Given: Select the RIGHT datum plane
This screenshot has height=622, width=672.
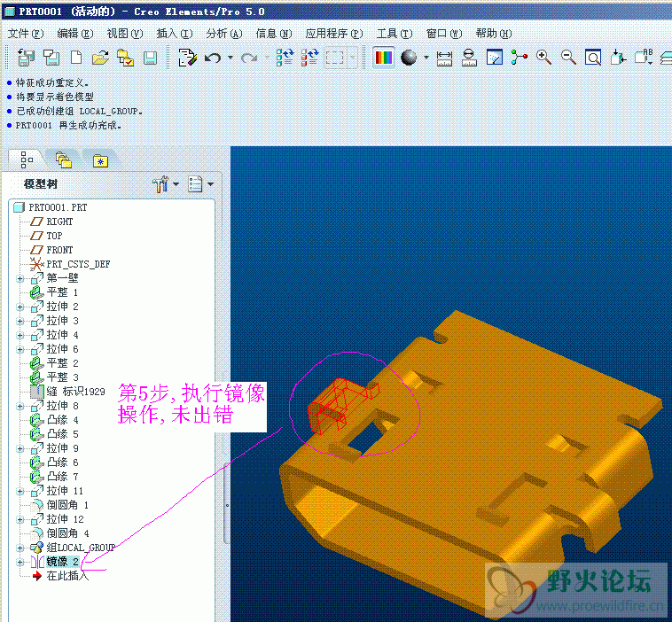Looking at the screenshot, I should pyautogui.click(x=51, y=222).
